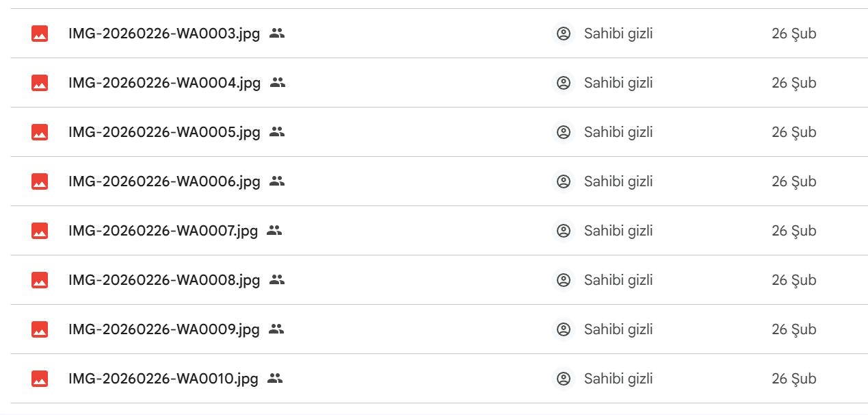The width and height of the screenshot is (868, 415).
Task: Click the "26 Şub" date in the WA0004 row
Action: pyautogui.click(x=793, y=83)
